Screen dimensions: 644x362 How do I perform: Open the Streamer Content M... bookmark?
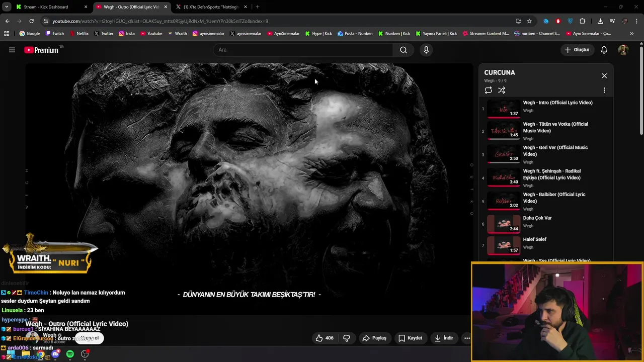coord(485,34)
